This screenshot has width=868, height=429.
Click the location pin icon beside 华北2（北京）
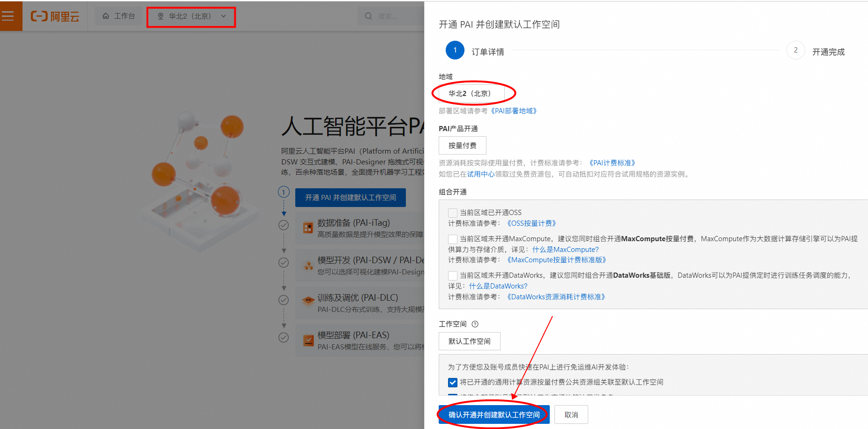pyautogui.click(x=160, y=16)
